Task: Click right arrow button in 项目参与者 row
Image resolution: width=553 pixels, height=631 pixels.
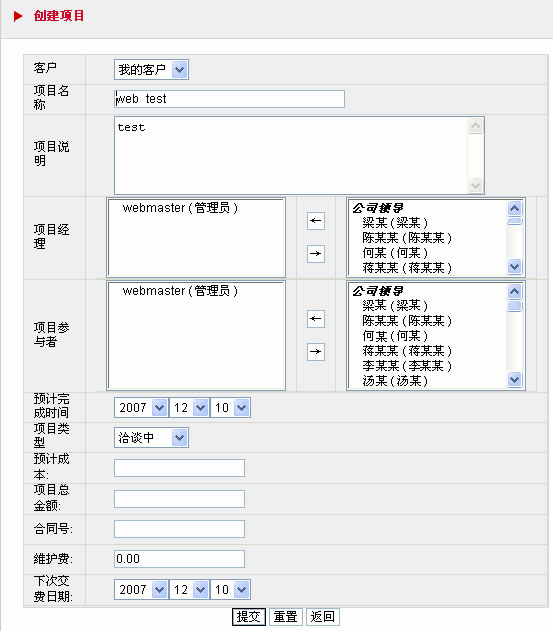Action: 316,352
